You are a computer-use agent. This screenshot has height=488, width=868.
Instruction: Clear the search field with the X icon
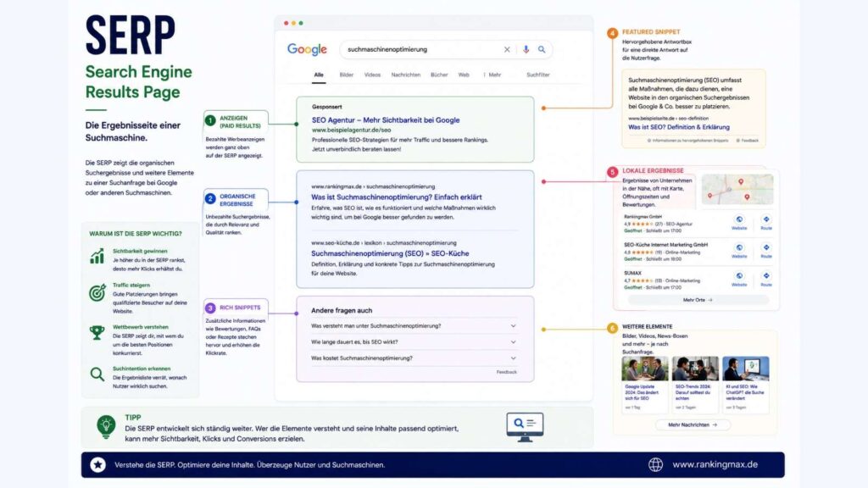(507, 49)
